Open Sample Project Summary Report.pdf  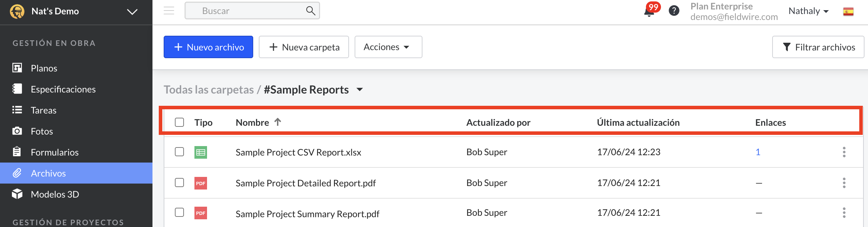click(307, 214)
